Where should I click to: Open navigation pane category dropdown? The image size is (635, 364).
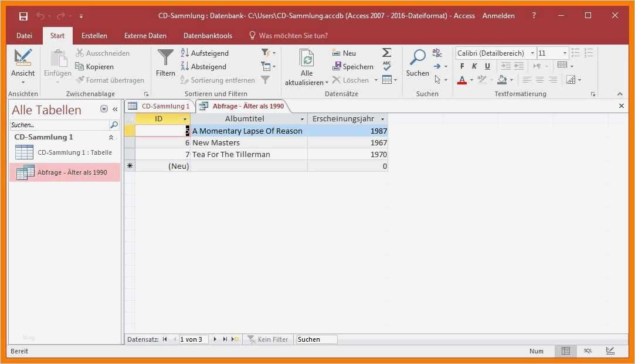[104, 109]
